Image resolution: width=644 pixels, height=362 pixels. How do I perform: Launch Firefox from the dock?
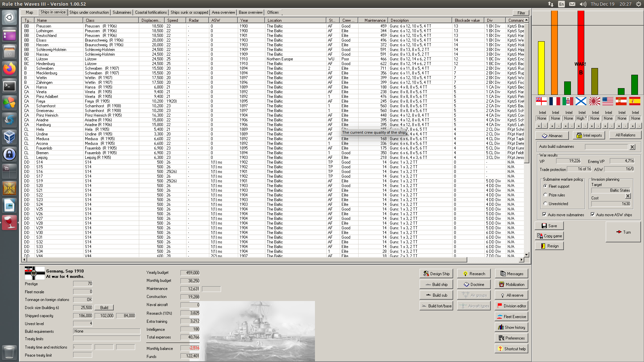[x=9, y=69]
